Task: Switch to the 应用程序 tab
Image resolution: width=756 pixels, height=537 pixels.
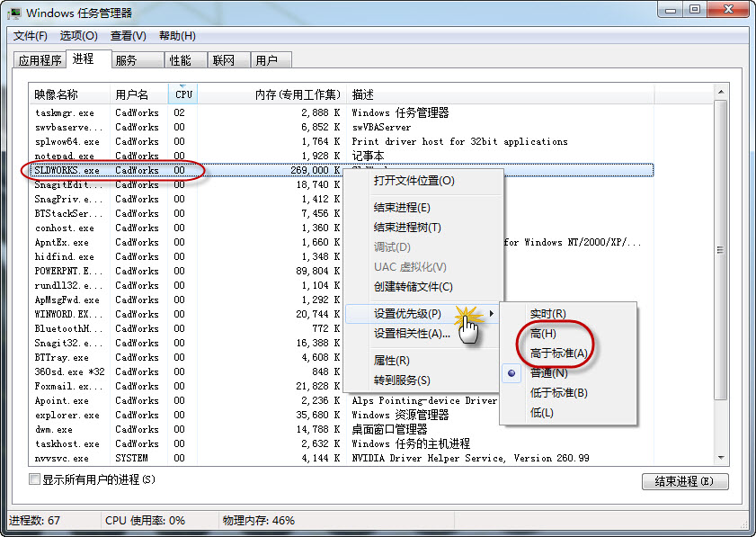Action: 40,60
